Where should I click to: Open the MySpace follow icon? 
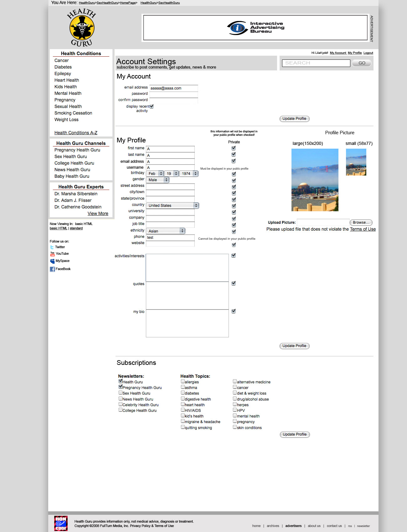coord(52,261)
